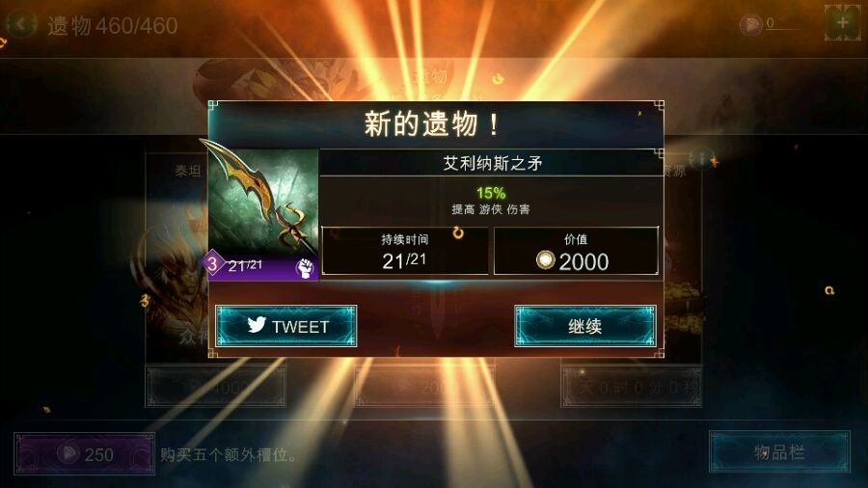
Task: Tap the green 15% bonus text
Action: (x=491, y=193)
